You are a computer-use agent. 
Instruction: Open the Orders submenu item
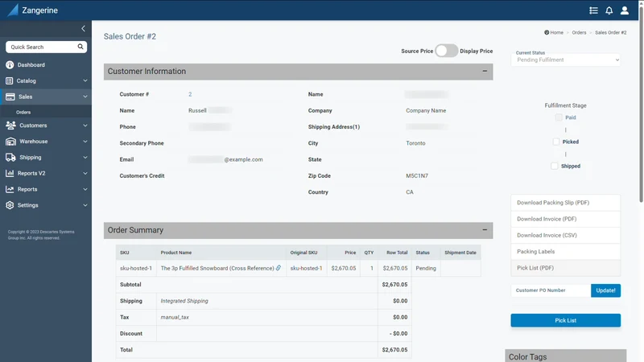[23, 112]
